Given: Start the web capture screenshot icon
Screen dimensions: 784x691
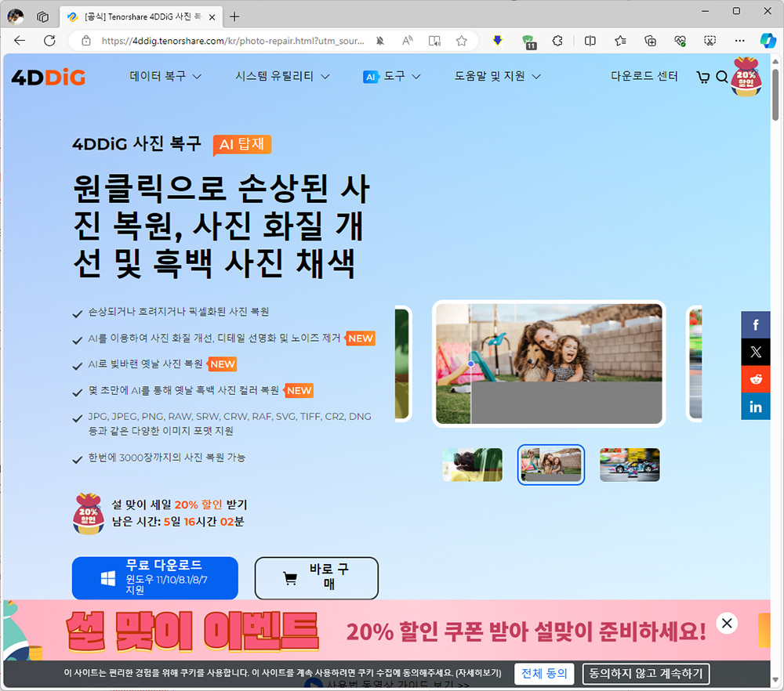Looking at the screenshot, I should [x=710, y=41].
